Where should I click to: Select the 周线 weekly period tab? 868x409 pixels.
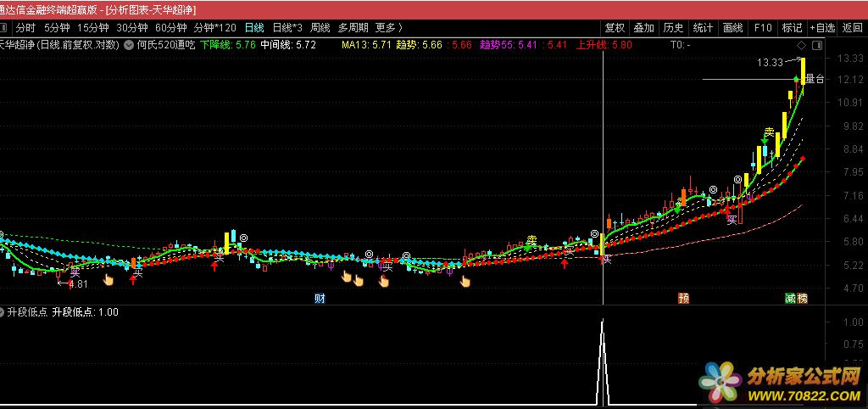click(x=320, y=27)
